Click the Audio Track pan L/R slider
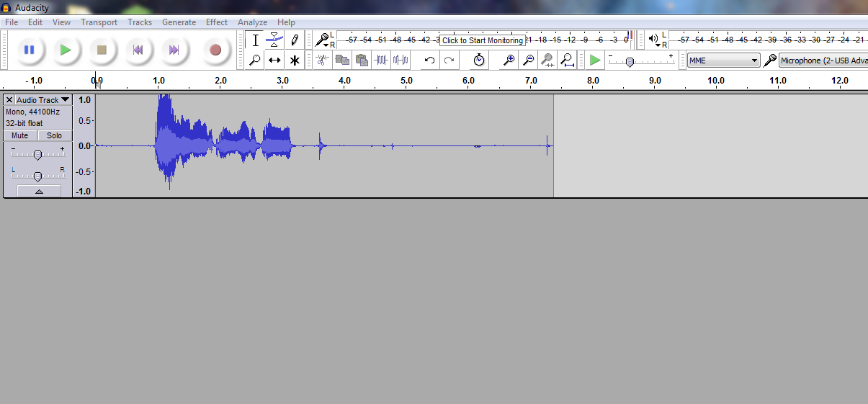This screenshot has height=404, width=868. point(37,175)
